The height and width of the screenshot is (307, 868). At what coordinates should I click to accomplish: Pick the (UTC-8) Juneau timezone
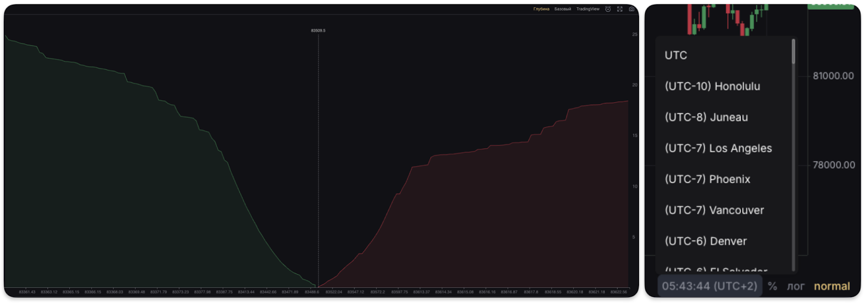tap(706, 117)
